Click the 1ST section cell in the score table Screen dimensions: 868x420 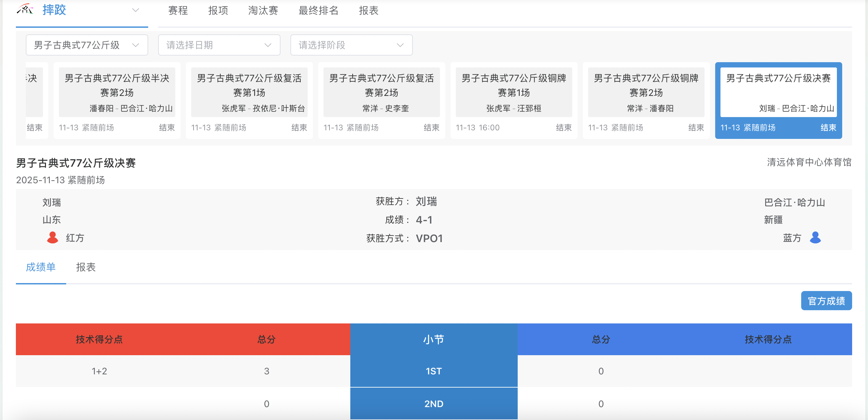point(434,371)
